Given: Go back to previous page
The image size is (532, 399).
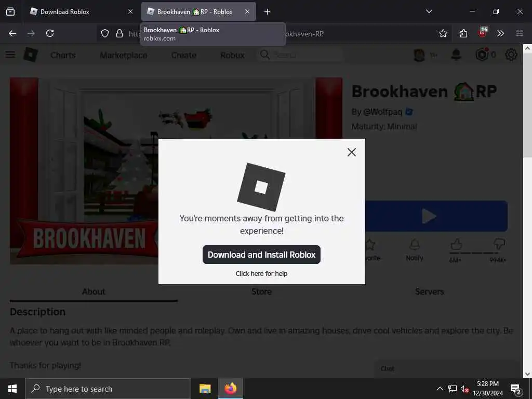Looking at the screenshot, I should coord(12,33).
